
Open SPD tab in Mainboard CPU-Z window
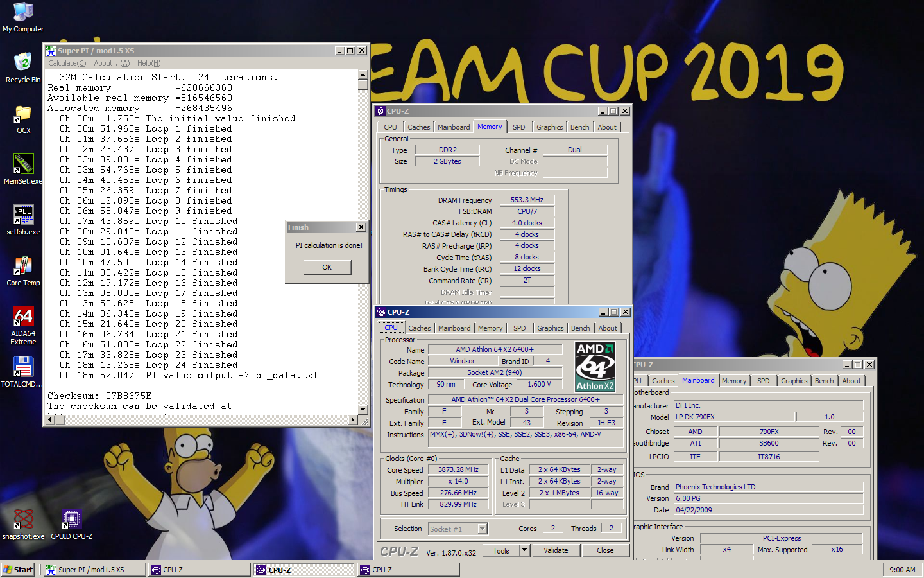pos(764,381)
